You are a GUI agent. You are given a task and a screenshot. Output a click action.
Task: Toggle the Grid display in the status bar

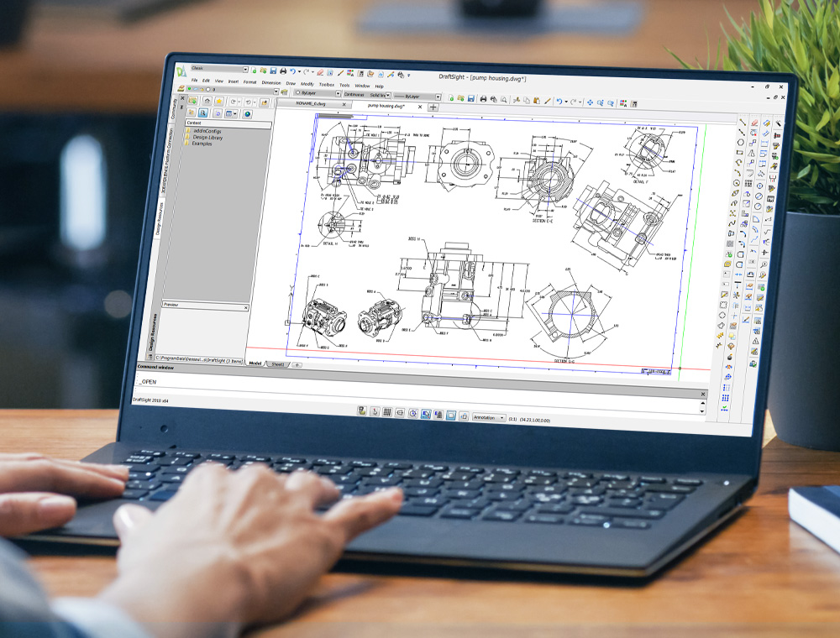388,413
